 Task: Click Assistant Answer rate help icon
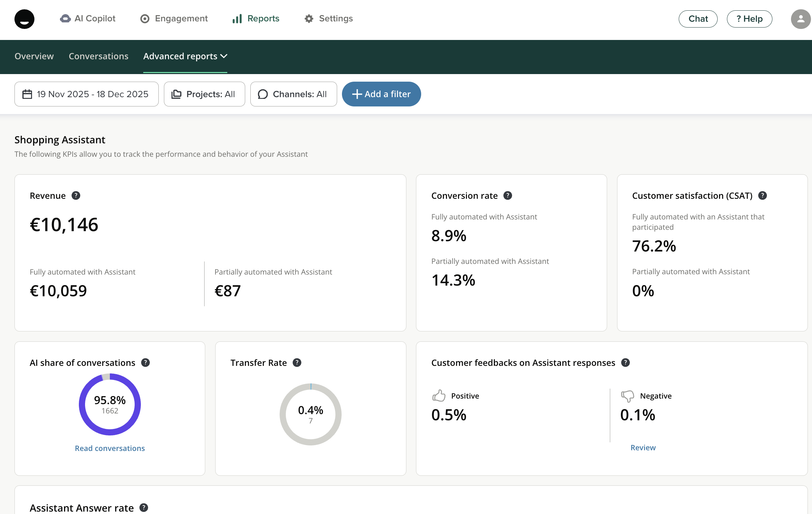pyautogui.click(x=144, y=507)
